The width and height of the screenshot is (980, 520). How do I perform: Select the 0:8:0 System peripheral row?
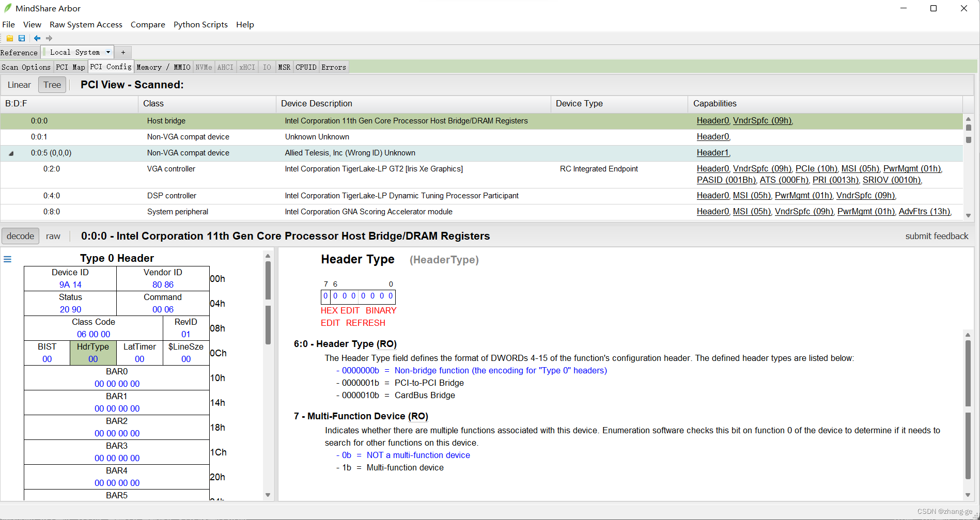(481, 212)
